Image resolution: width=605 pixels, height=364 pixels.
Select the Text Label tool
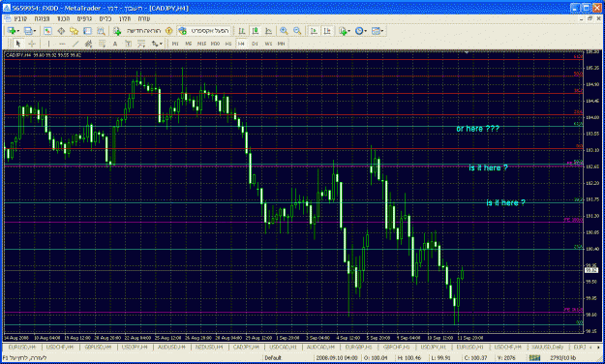[128, 44]
